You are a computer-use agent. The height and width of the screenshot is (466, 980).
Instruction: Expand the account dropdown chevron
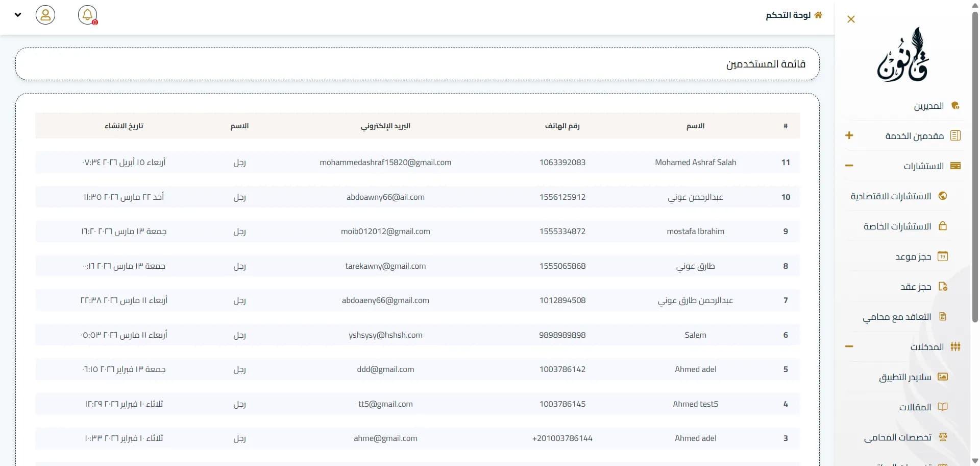pos(18,15)
